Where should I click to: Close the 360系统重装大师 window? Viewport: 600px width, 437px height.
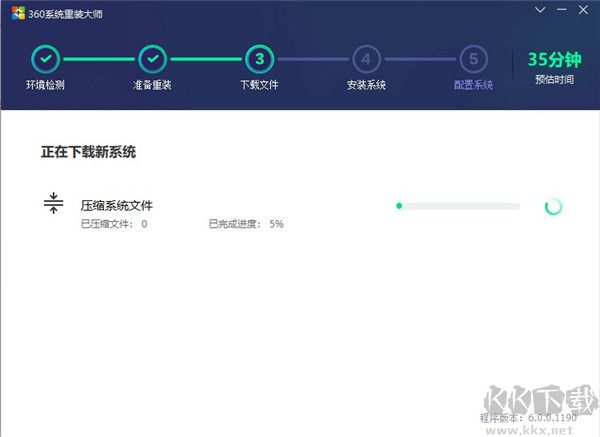(583, 10)
